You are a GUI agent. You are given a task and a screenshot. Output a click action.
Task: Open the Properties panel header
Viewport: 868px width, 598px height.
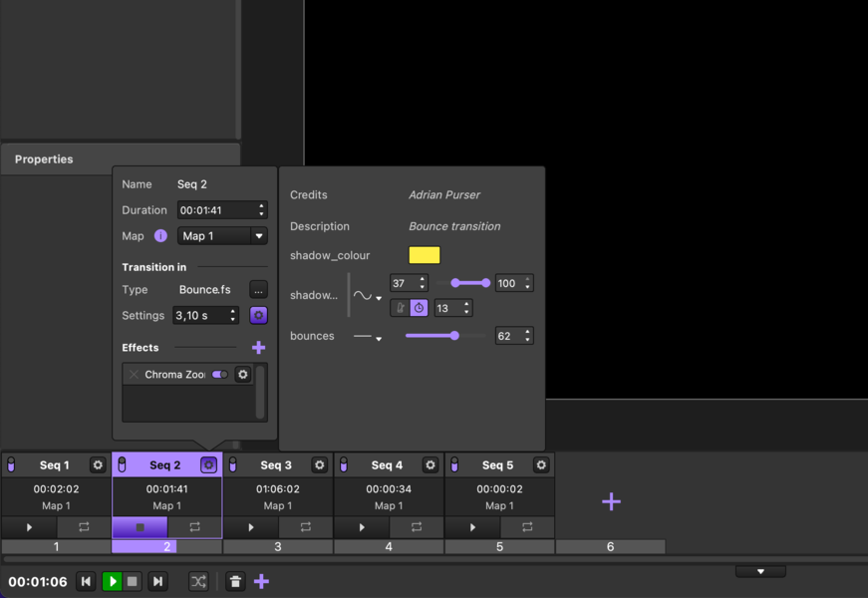coord(121,159)
